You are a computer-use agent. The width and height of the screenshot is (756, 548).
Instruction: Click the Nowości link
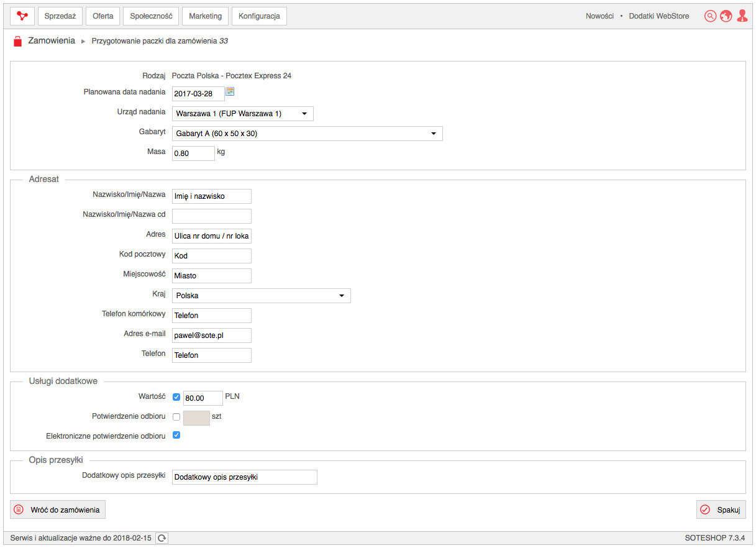(x=599, y=16)
